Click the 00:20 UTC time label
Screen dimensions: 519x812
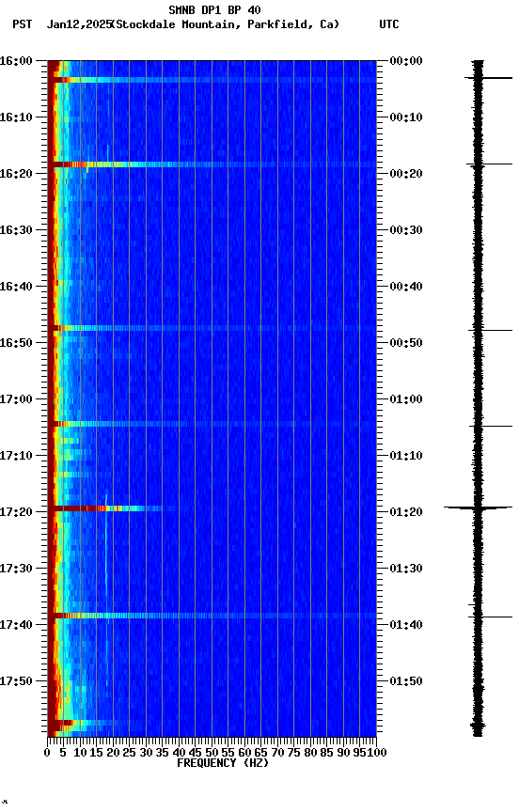tap(406, 174)
